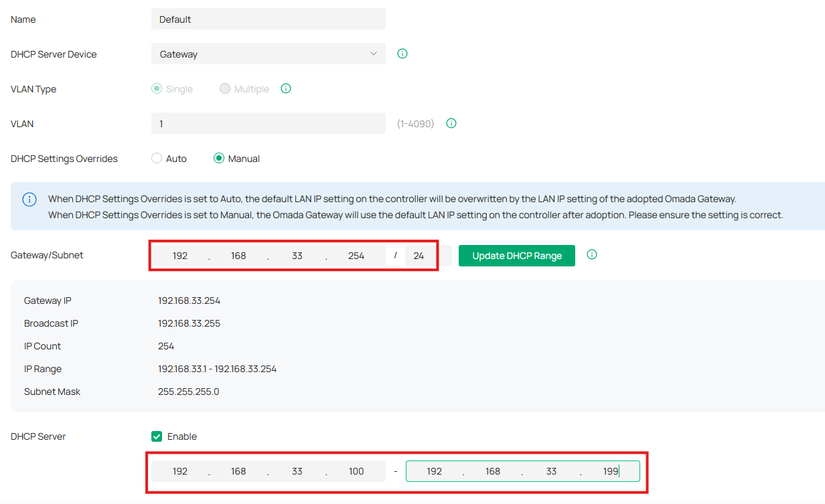Select the Multiple VLAN Type radio button

[225, 88]
